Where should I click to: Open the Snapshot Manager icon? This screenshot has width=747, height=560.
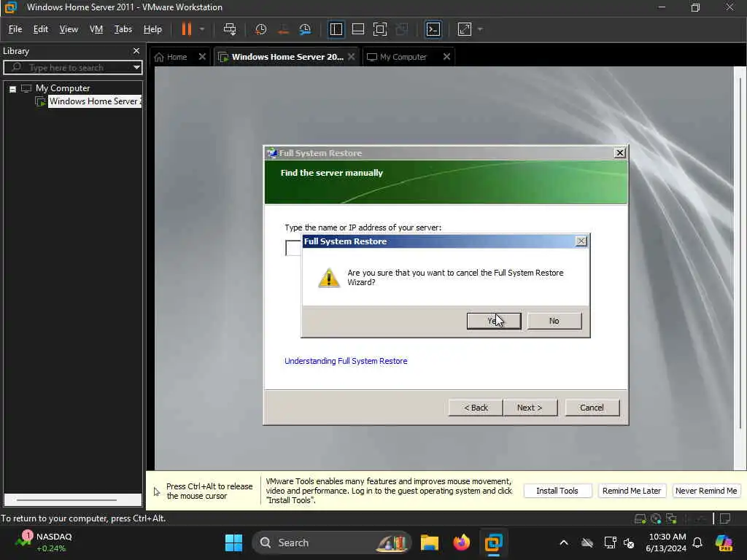click(306, 29)
